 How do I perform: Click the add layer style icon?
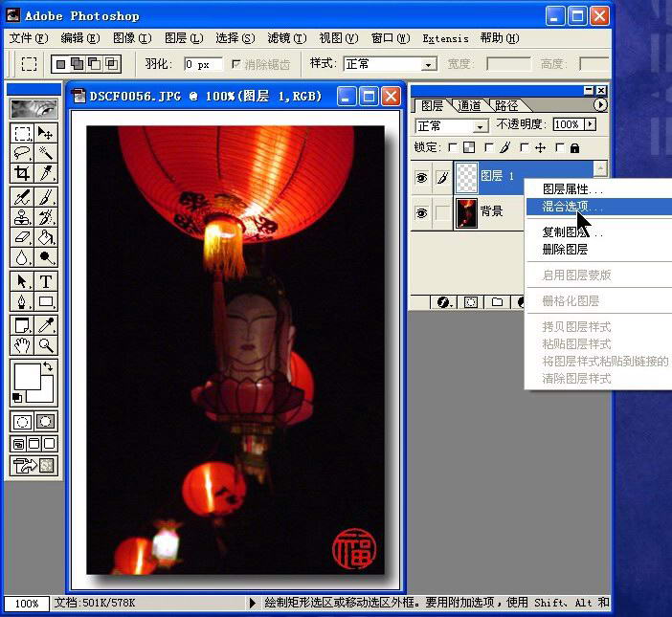coord(444,302)
